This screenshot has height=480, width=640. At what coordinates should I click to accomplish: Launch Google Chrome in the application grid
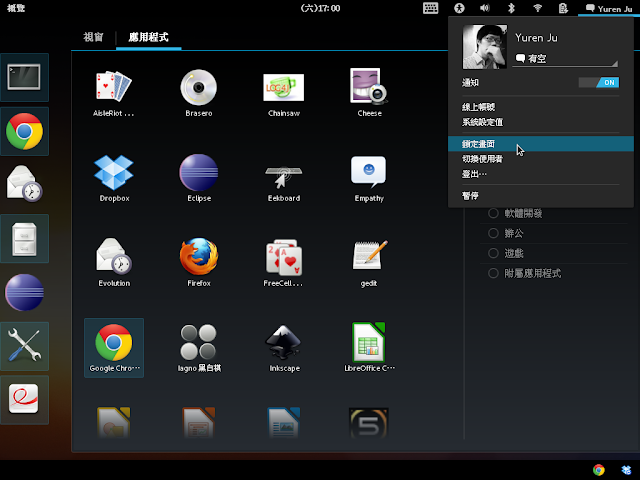tap(114, 348)
